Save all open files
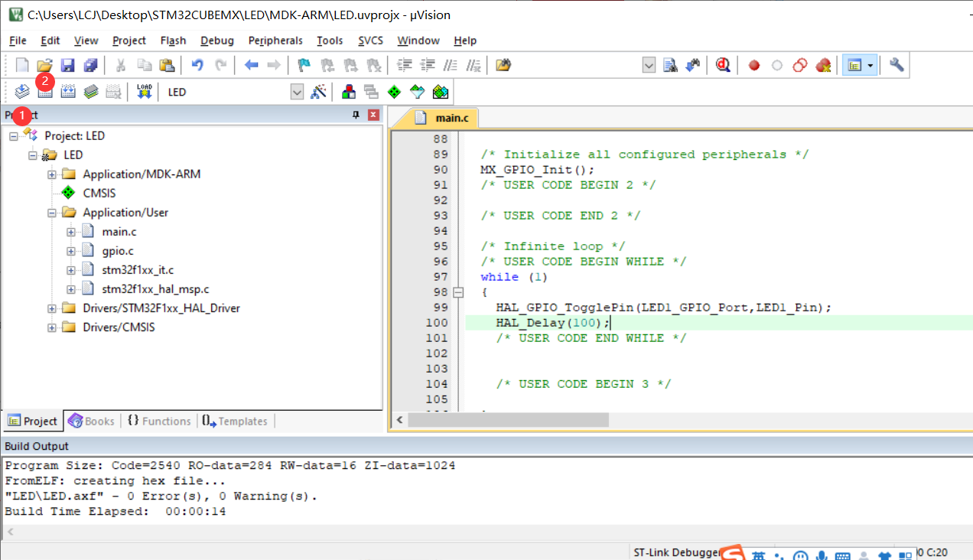Screen dimensions: 973x560 (x=90, y=66)
